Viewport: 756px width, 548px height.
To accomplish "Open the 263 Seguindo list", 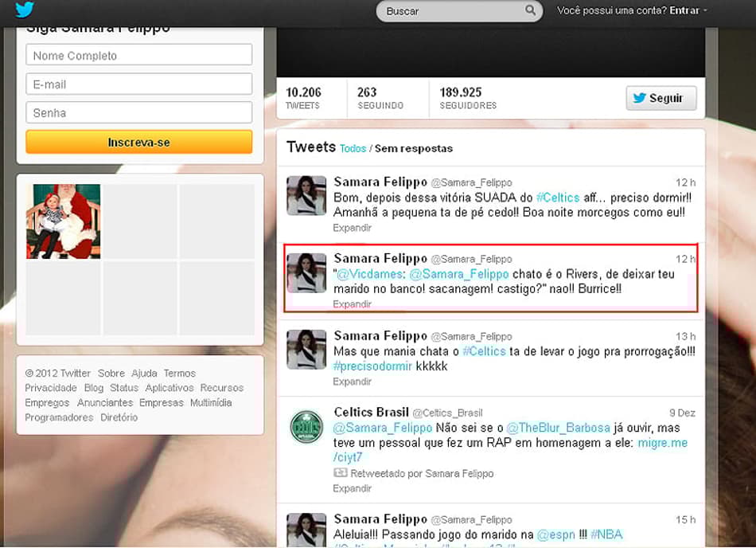I will [380, 98].
